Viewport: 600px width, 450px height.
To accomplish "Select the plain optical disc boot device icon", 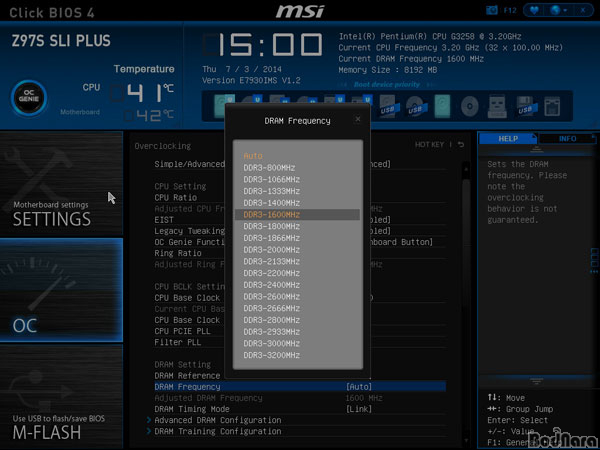I will point(470,106).
